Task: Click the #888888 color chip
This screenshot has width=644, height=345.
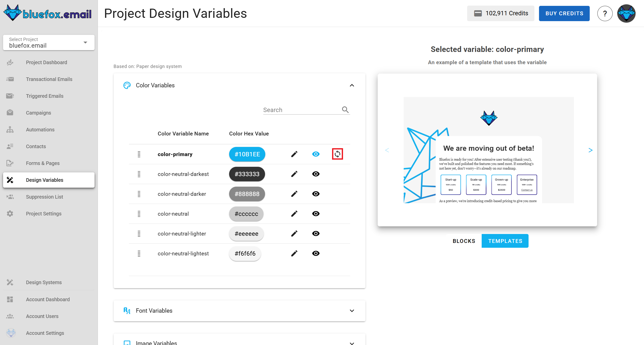Action: tap(247, 194)
